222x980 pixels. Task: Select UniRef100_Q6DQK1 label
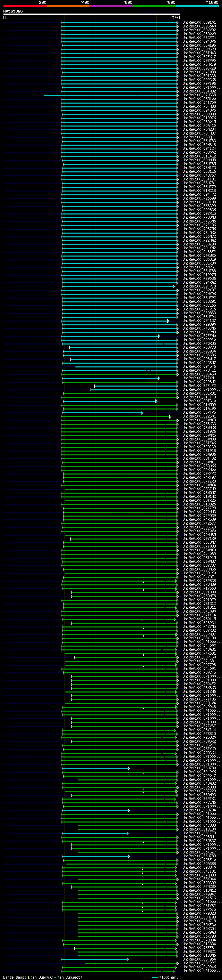(199, 137)
